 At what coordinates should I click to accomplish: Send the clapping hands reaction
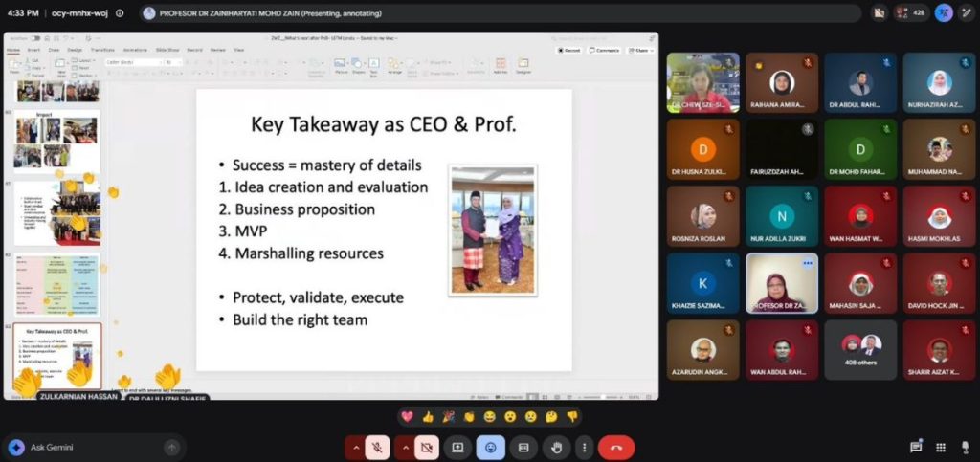(x=469, y=416)
